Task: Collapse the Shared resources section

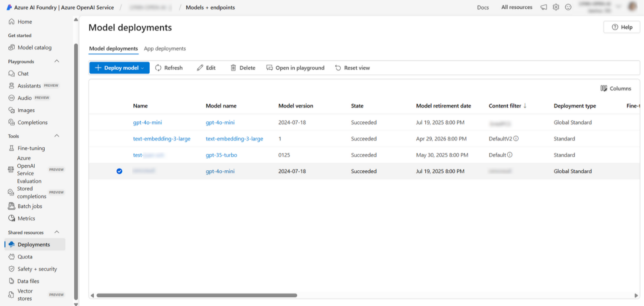Action: point(57,232)
